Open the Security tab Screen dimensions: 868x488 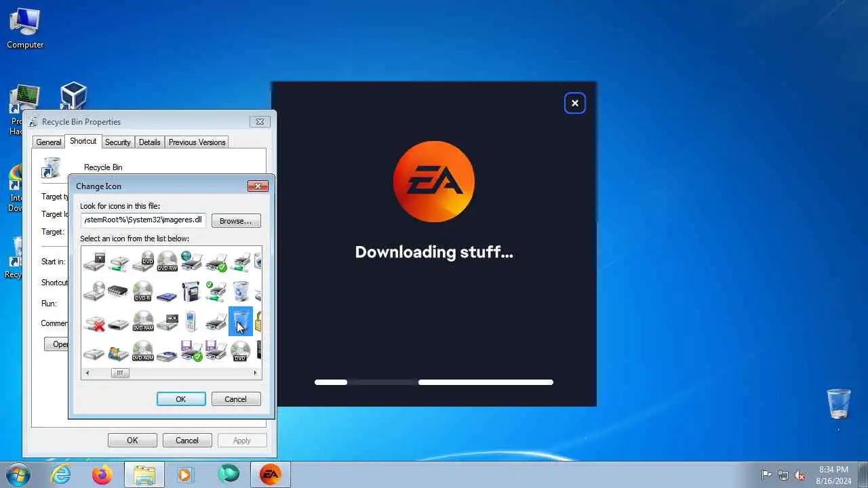coord(117,142)
